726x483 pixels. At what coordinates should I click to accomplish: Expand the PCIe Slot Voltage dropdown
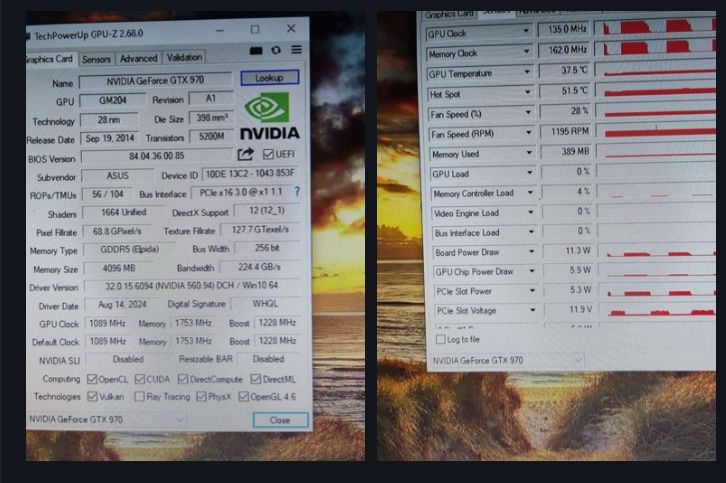coord(533,310)
